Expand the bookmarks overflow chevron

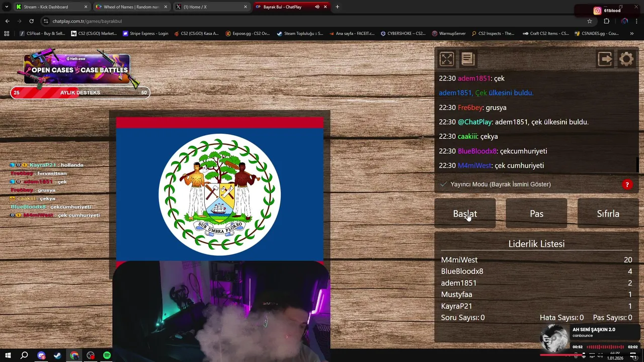tap(632, 34)
